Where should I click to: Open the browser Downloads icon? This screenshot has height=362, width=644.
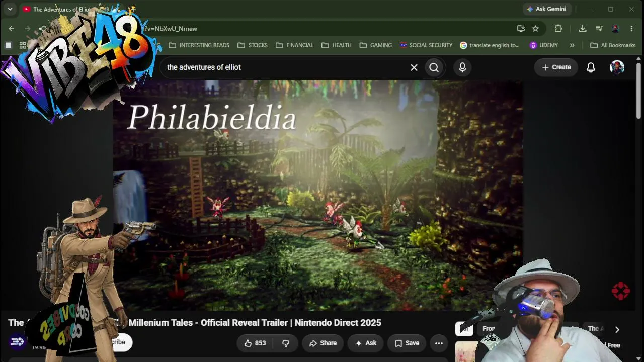click(x=583, y=29)
